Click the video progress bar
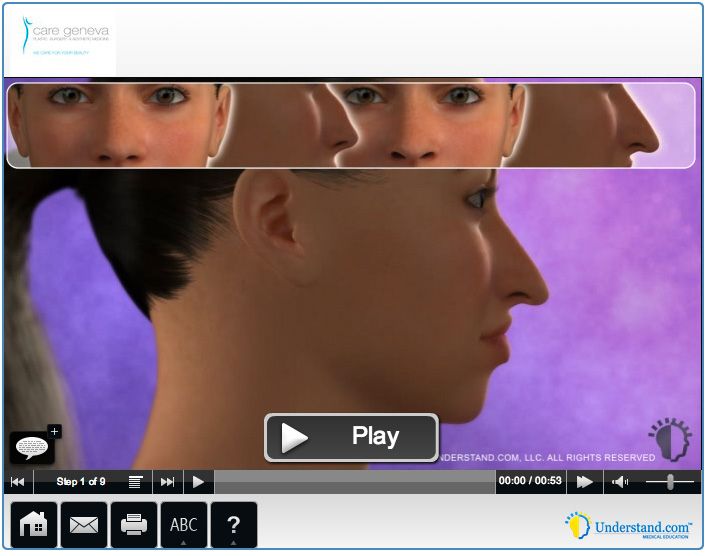Image resolution: width=708 pixels, height=556 pixels. [355, 482]
